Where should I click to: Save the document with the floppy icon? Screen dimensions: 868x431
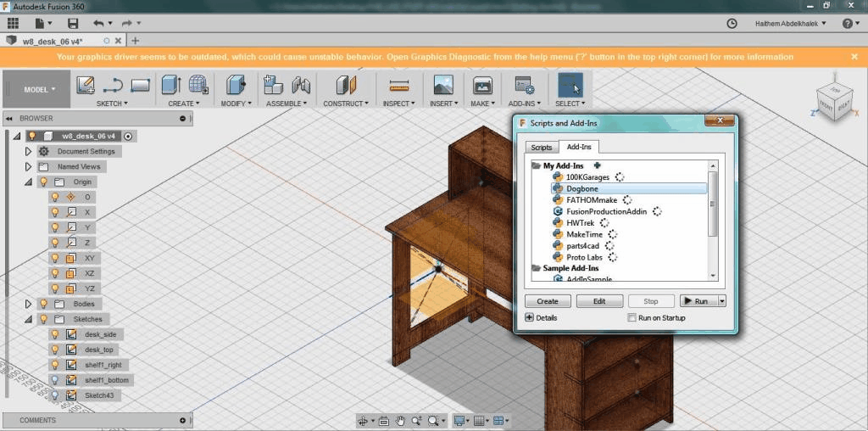(73, 23)
